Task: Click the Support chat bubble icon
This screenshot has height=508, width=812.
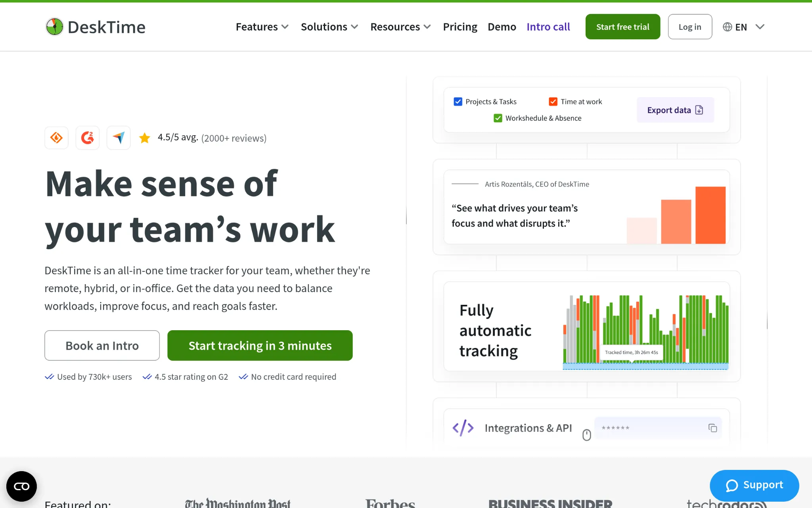Action: 732,485
